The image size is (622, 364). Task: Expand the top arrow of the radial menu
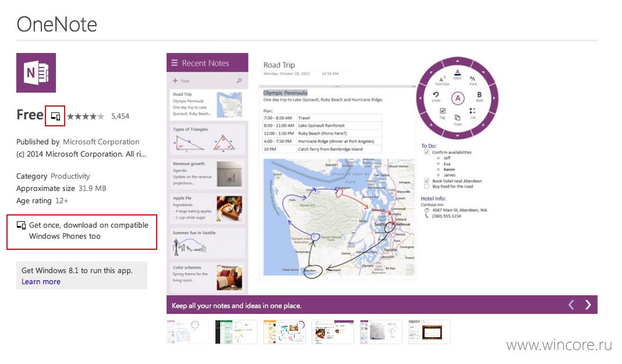(x=457, y=61)
